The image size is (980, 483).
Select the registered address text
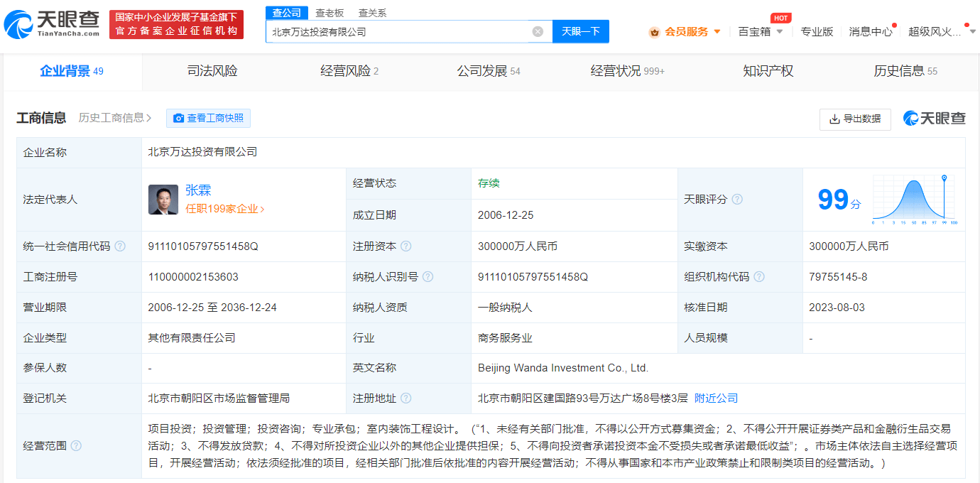(583, 398)
